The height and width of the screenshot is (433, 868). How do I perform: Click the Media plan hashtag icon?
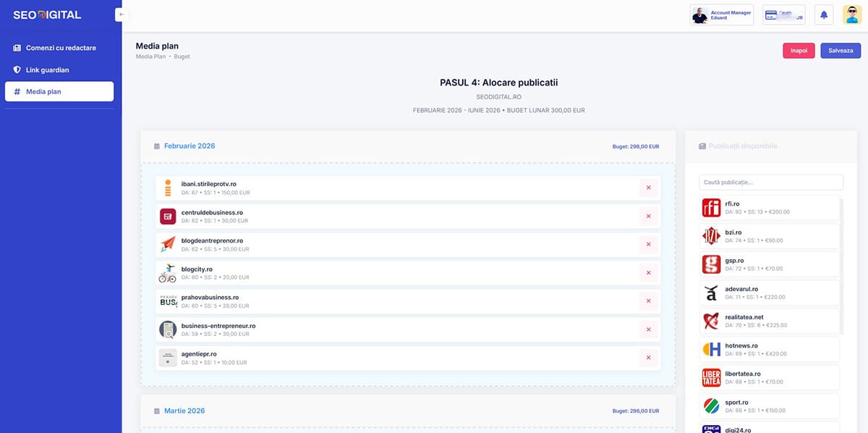[x=16, y=91]
